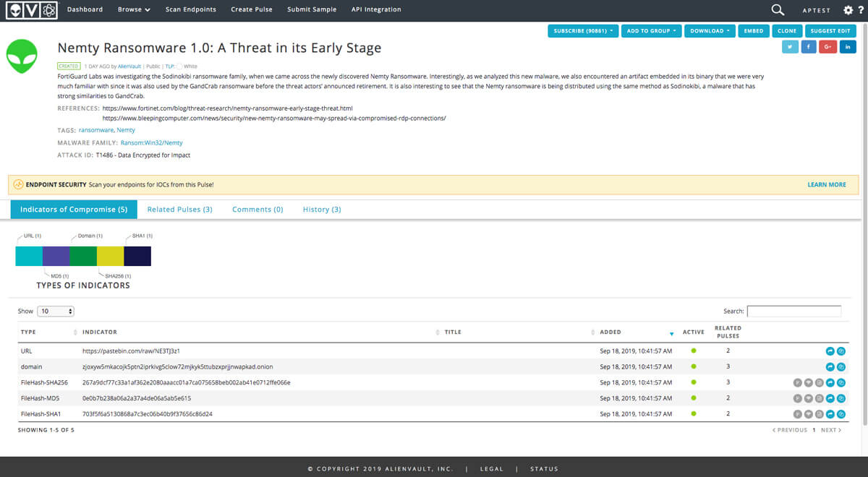Open the settings gear menu
The width and height of the screenshot is (868, 477).
[x=848, y=10]
